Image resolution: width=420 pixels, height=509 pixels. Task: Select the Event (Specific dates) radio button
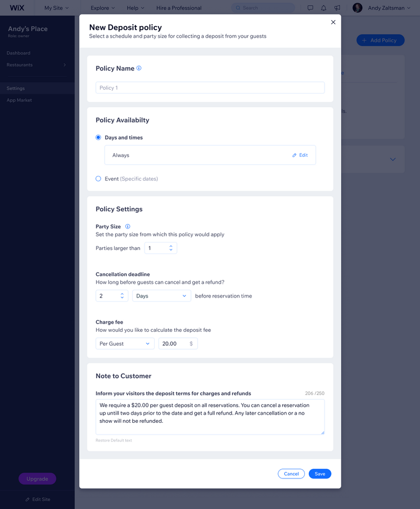click(99, 179)
